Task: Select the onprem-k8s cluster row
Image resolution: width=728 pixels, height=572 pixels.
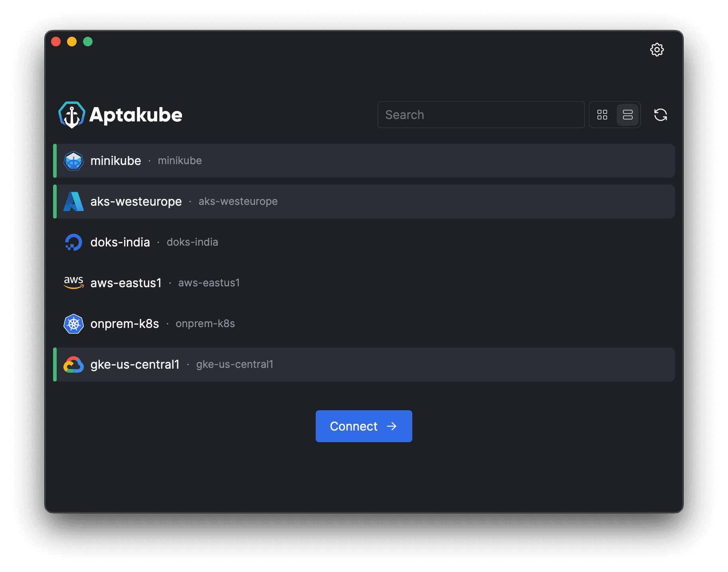Action: tap(359, 324)
